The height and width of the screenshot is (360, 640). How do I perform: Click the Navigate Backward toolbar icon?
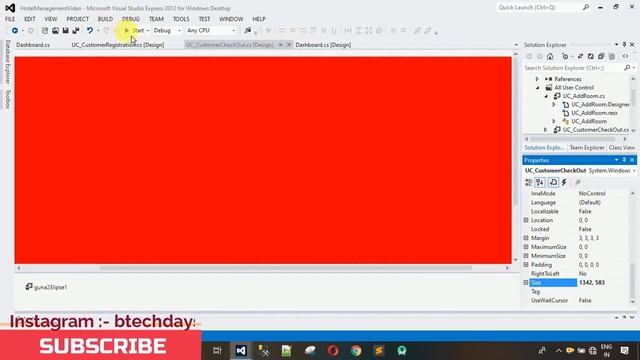[15, 31]
